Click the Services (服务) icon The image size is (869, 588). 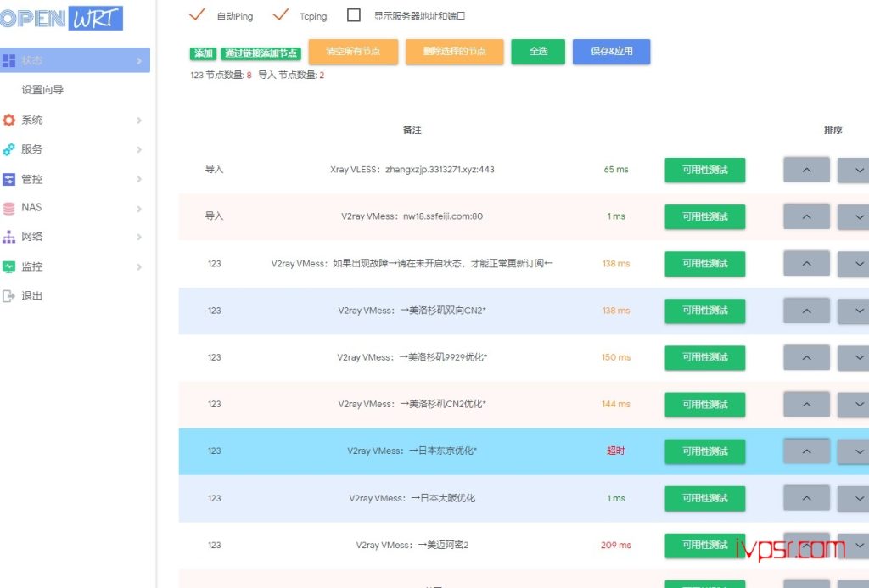coord(8,149)
